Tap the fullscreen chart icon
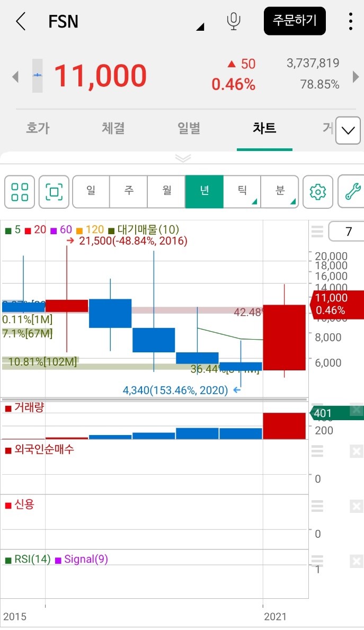Screen dimensions: 364x630 (54, 192)
